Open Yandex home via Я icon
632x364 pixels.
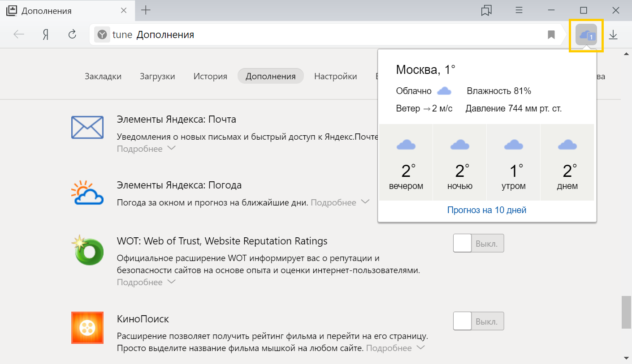(x=45, y=35)
